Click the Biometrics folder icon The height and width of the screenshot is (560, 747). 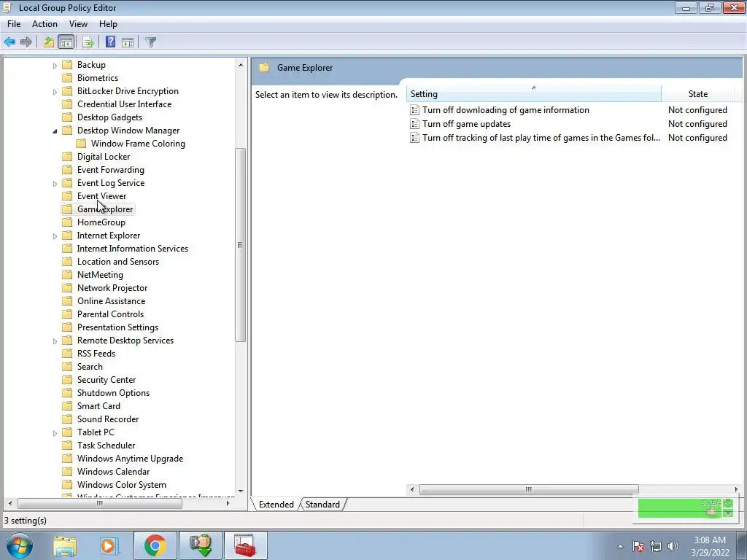click(x=68, y=77)
